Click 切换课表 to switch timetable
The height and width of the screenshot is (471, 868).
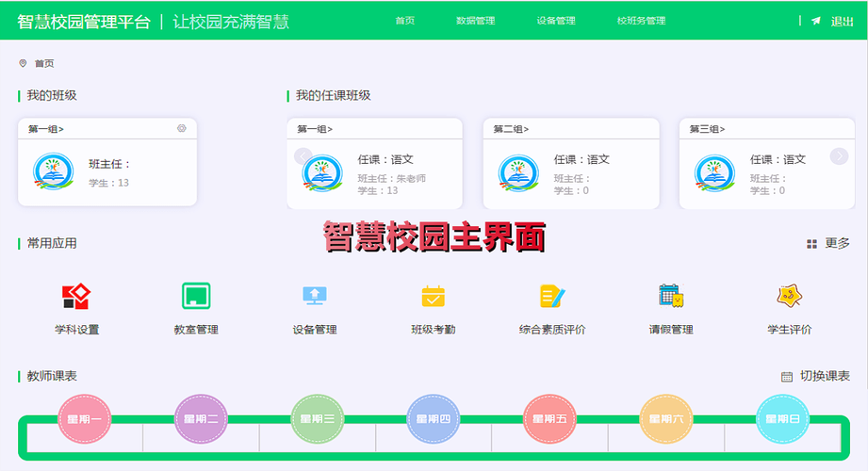(816, 376)
